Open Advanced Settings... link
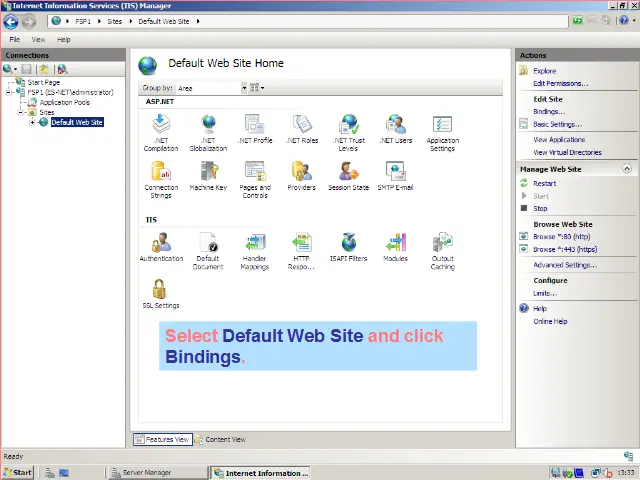The image size is (640, 480). click(565, 265)
